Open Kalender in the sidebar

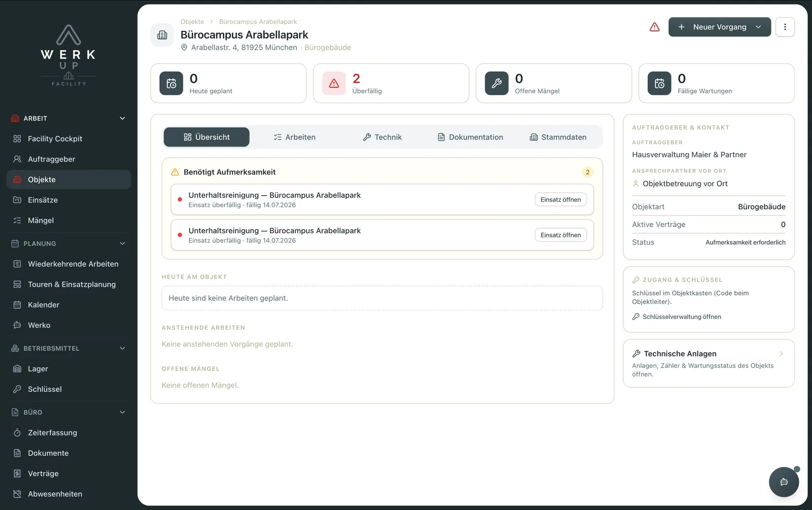coord(69,305)
